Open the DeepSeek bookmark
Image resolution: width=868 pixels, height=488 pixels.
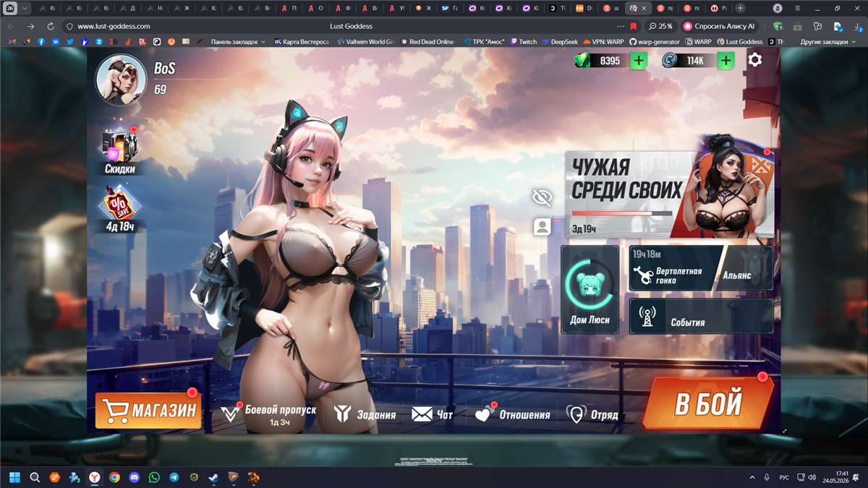(560, 42)
